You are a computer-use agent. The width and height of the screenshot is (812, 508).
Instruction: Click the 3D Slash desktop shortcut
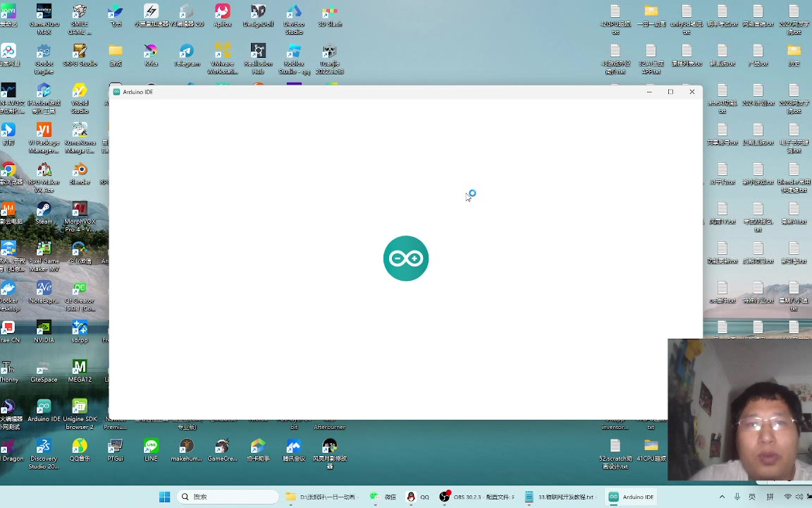tap(329, 16)
